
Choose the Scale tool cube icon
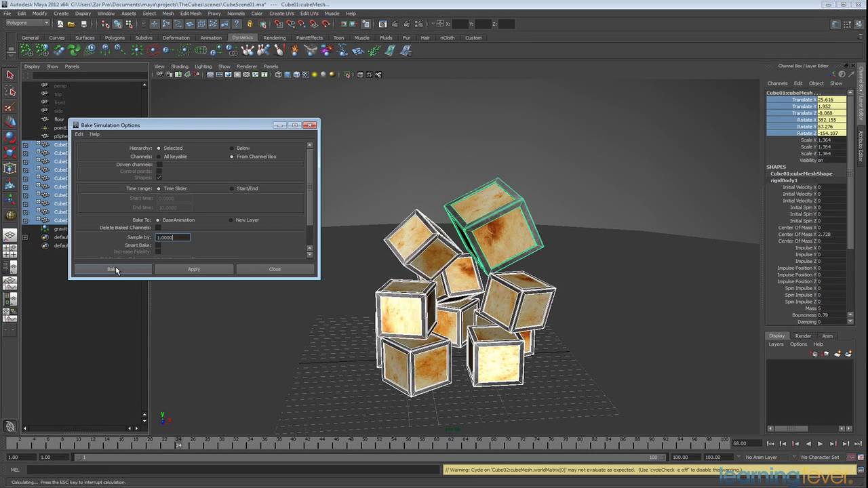[9, 152]
